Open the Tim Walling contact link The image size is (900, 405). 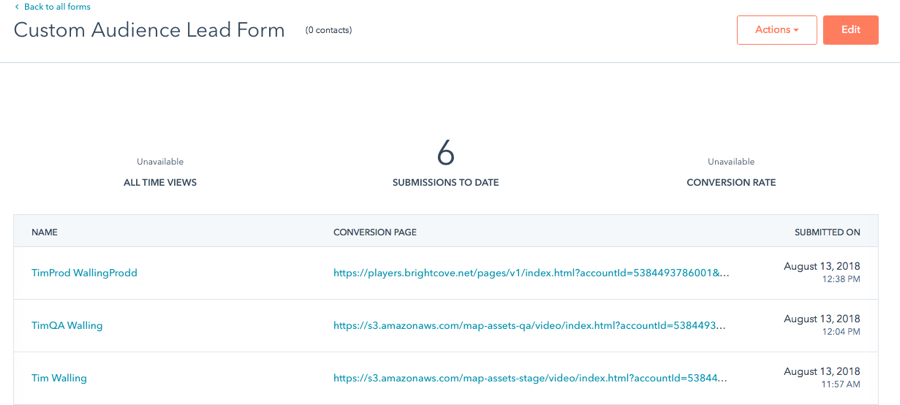(59, 378)
